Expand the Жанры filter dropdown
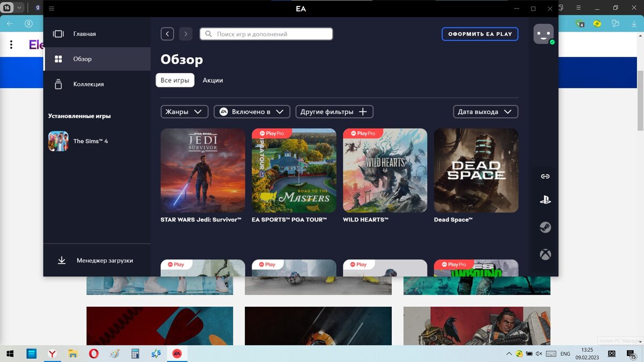 click(184, 112)
